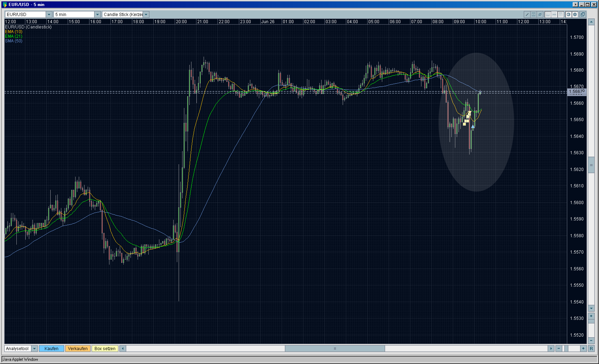Click the horizontal zoom plus button
599x364 pixels.
583,349
